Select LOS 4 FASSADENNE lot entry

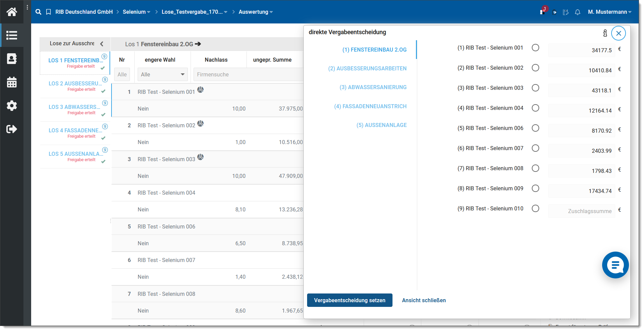(x=75, y=133)
